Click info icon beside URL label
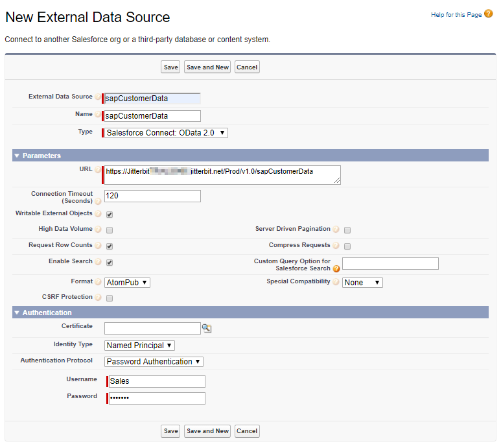 pyautogui.click(x=98, y=171)
